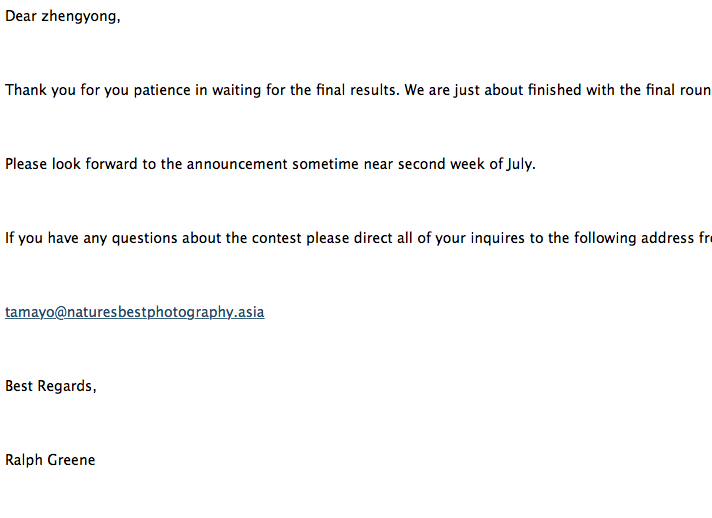Click the name 'zhengyong' in the greeting
Image resolution: width=712 pixels, height=518 pixels.
(79, 17)
